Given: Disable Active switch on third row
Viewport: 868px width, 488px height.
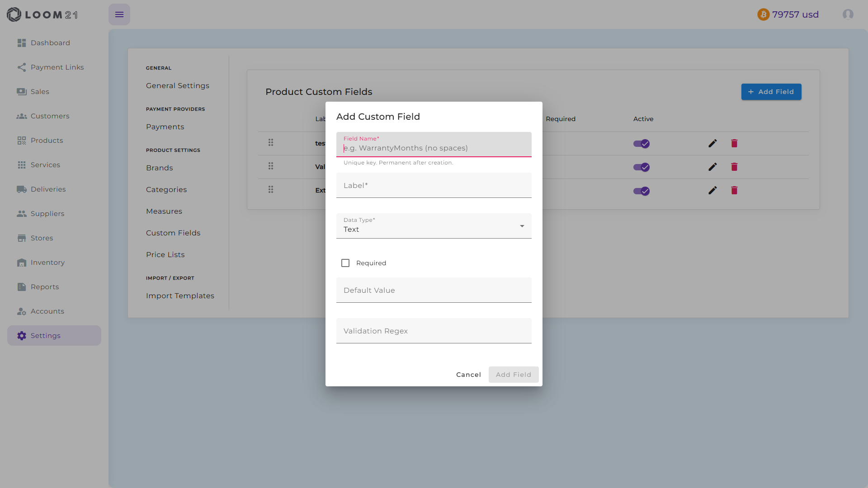Looking at the screenshot, I should click(642, 191).
